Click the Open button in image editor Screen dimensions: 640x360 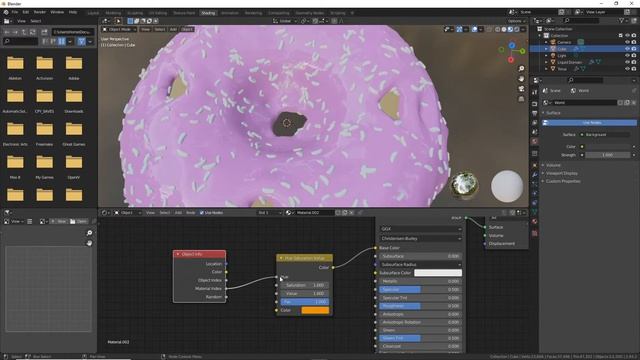[78, 221]
